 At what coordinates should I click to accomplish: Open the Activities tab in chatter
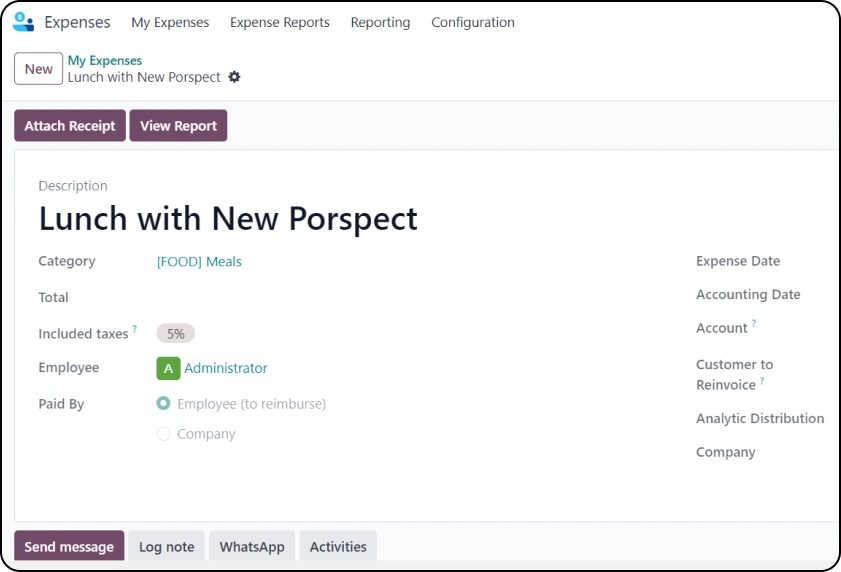pyautogui.click(x=338, y=546)
